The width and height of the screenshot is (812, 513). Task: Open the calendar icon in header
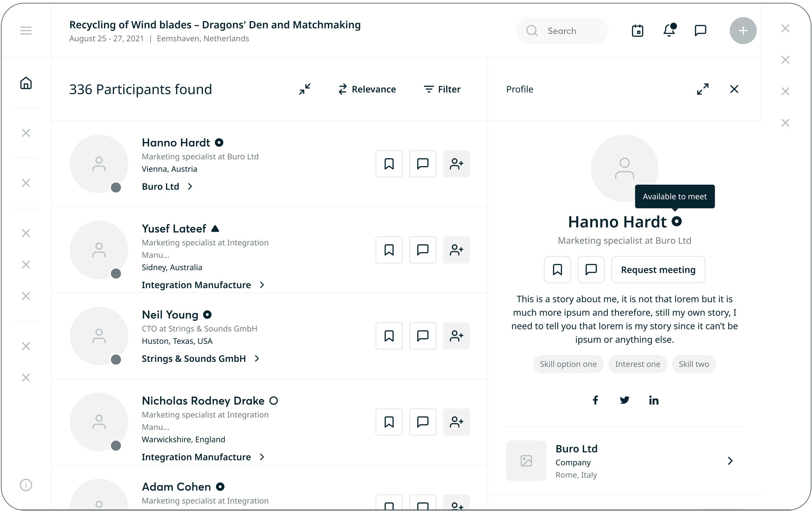pos(637,31)
